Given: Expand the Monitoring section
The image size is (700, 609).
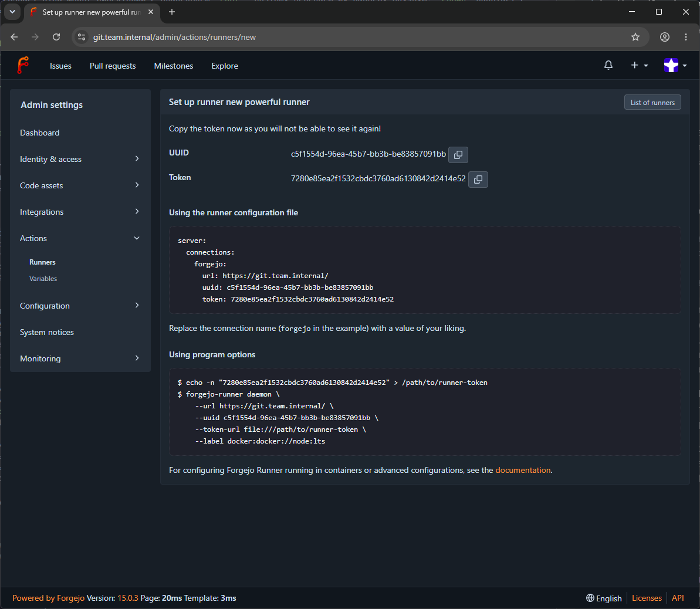Looking at the screenshot, I should [x=80, y=358].
